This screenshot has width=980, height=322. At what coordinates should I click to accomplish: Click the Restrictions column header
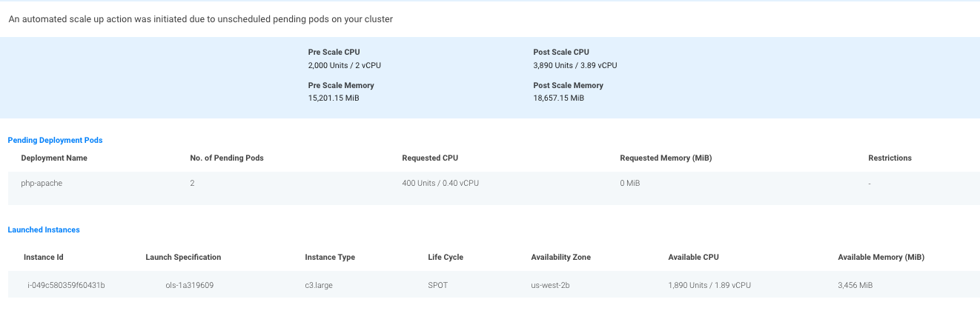tap(890, 158)
